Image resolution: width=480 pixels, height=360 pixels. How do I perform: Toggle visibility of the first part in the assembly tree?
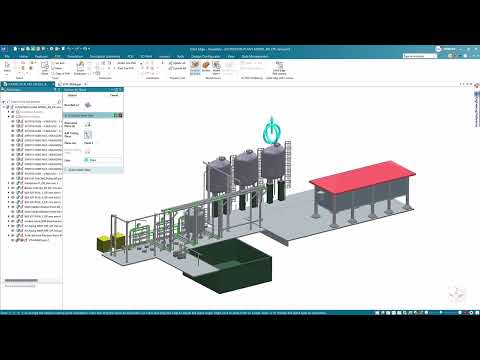coord(13,121)
